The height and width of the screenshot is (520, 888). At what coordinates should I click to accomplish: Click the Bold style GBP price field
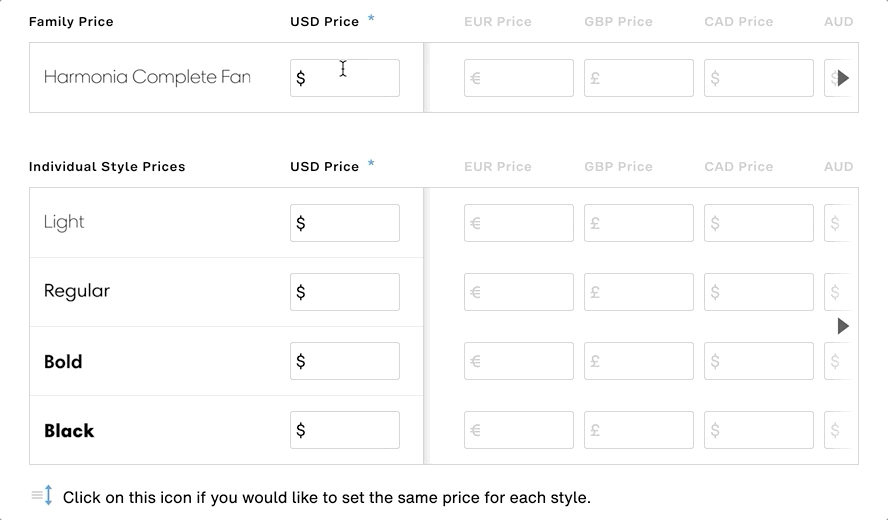coord(639,361)
